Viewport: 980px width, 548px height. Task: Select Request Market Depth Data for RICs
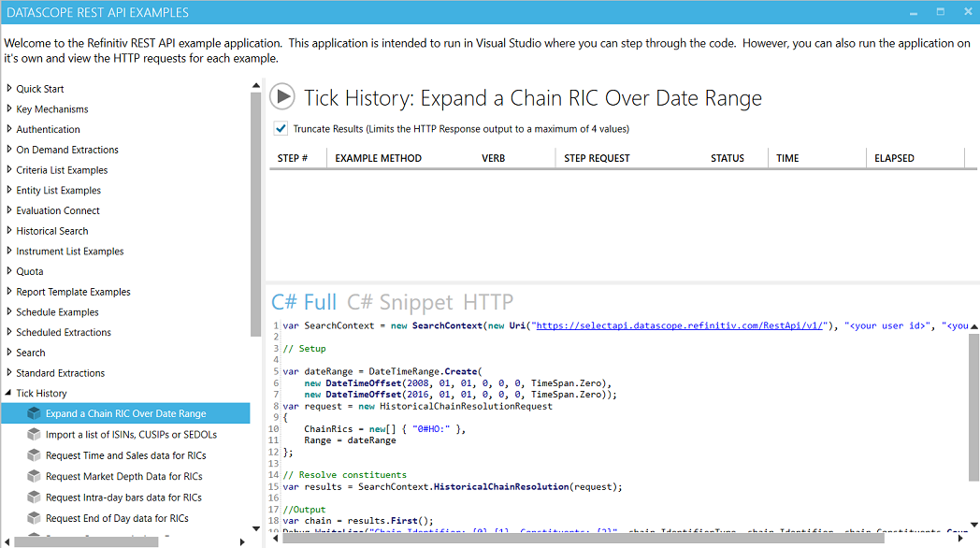pos(123,476)
